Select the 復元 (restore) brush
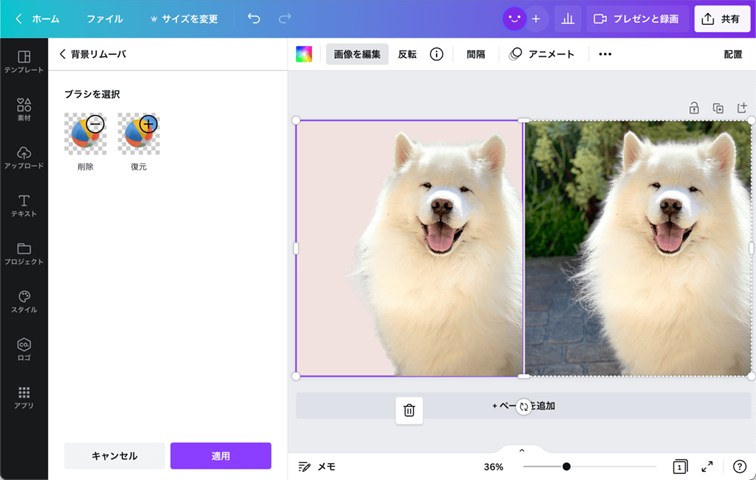Viewport: 756px width, 480px height. (x=138, y=134)
